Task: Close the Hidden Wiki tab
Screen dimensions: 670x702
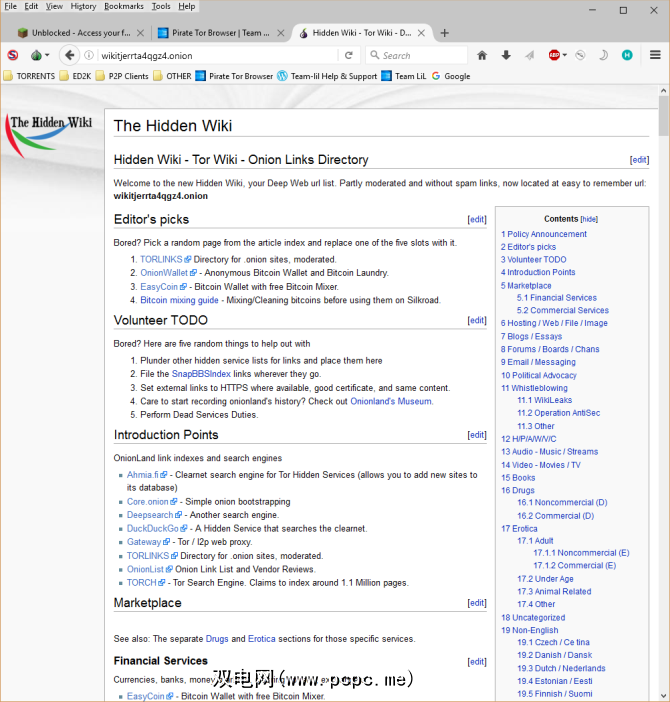Action: point(421,33)
